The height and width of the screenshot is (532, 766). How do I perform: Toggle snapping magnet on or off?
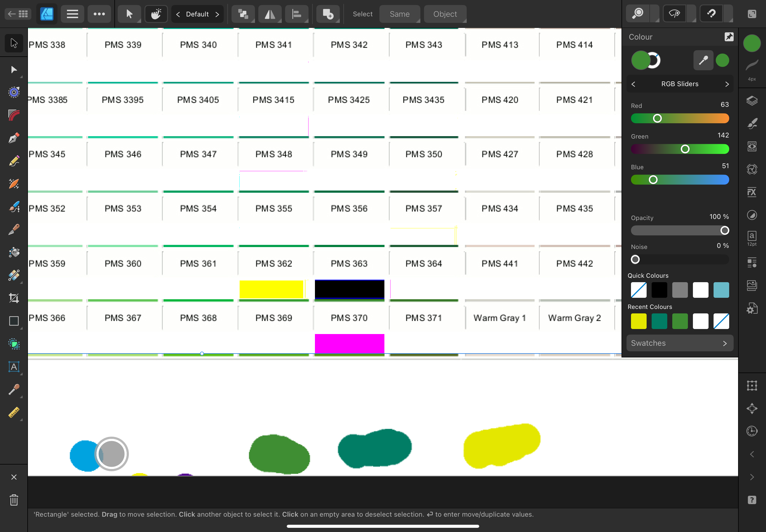tap(711, 14)
